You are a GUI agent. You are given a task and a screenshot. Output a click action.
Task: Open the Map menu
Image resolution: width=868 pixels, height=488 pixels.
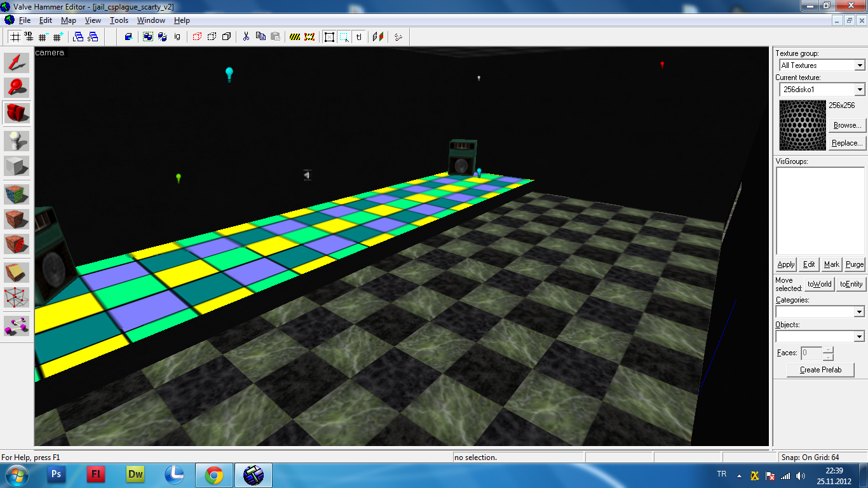click(x=68, y=20)
